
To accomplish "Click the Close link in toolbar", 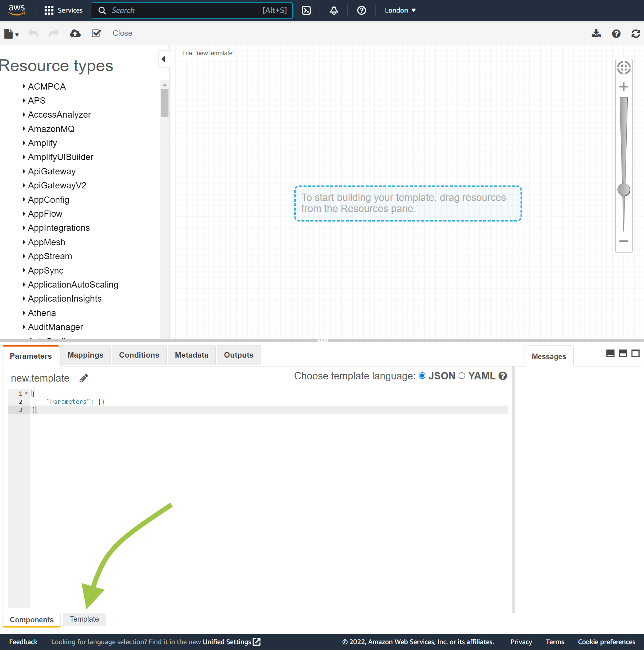I will (122, 33).
